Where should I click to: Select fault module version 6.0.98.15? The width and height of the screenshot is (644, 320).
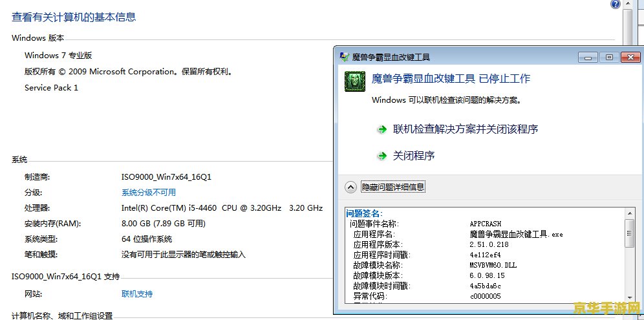point(487,275)
